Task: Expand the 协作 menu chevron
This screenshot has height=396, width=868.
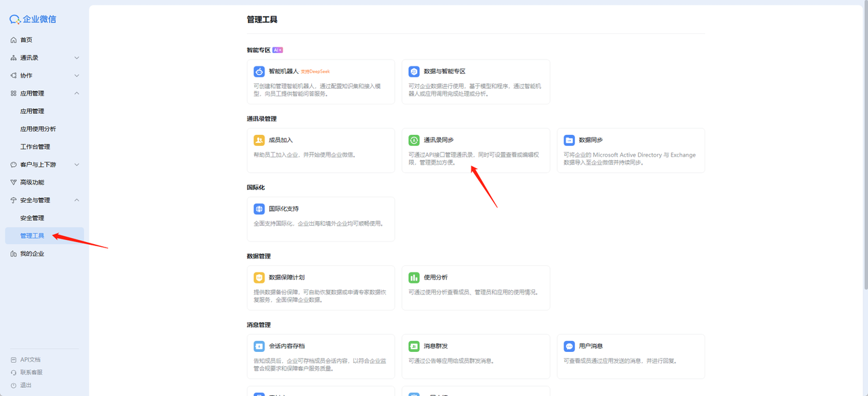Action: pos(77,75)
